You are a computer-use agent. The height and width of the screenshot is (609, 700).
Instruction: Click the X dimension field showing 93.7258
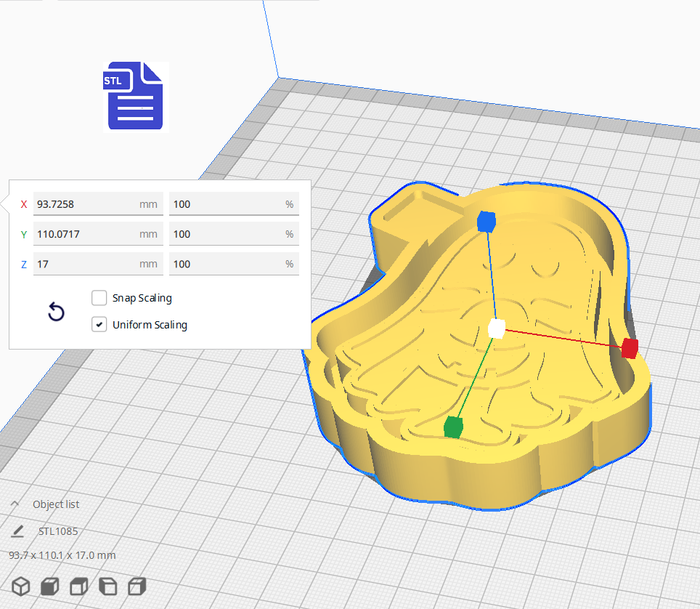tap(86, 204)
